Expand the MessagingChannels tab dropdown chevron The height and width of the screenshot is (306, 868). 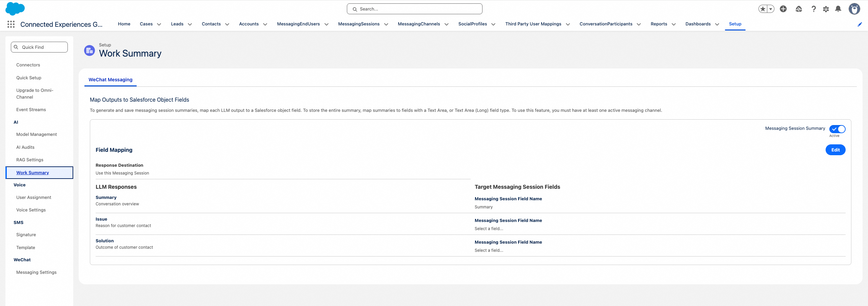[x=447, y=24]
